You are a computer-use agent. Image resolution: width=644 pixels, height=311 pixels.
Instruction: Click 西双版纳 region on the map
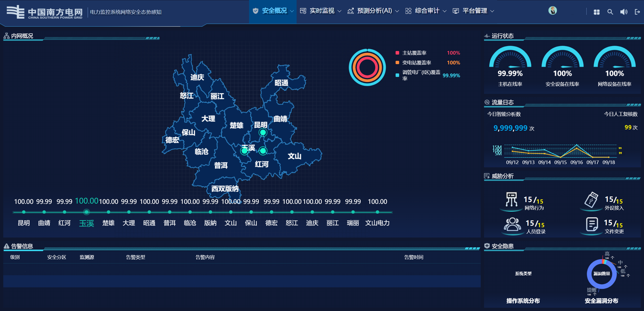[x=225, y=189]
